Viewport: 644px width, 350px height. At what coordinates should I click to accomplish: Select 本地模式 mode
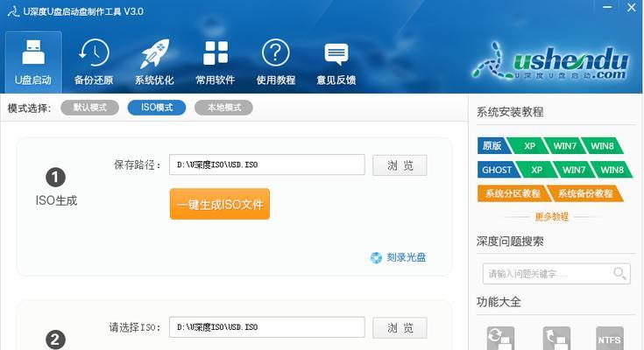223,108
